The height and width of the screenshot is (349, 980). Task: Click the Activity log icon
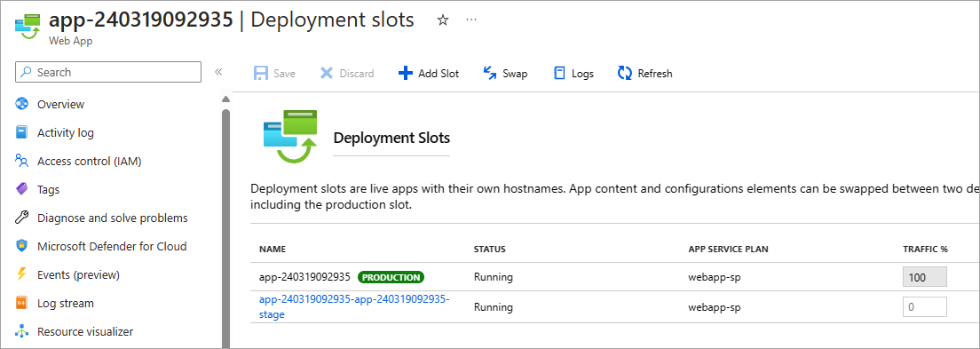(22, 132)
